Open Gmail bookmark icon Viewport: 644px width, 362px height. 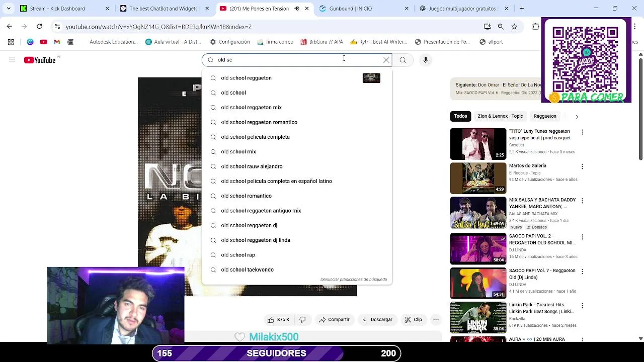[57, 42]
